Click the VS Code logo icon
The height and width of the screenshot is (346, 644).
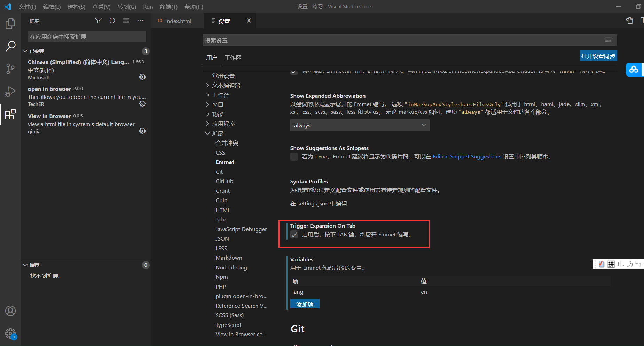(8, 7)
